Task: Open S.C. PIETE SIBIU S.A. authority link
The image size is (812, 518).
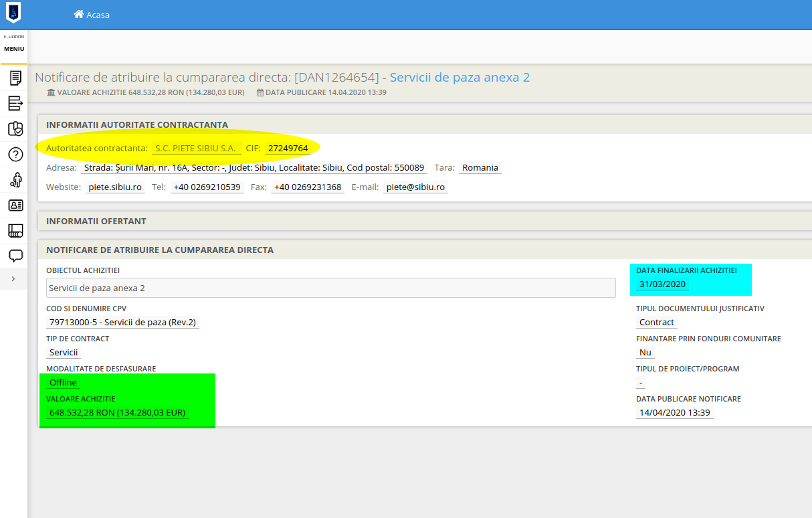Action: [x=195, y=149]
